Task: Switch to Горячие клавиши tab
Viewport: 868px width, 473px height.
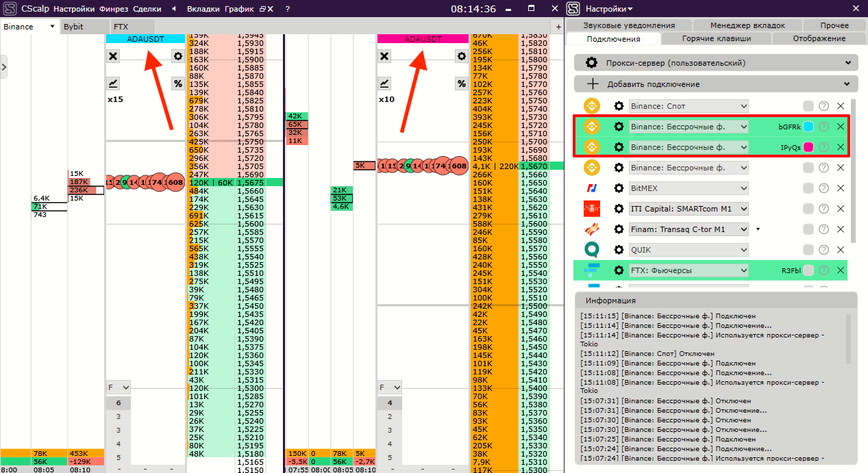Action: pyautogui.click(x=716, y=38)
